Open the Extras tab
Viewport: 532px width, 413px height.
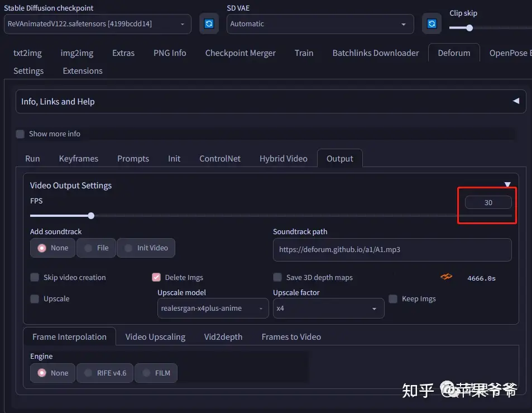click(x=123, y=53)
